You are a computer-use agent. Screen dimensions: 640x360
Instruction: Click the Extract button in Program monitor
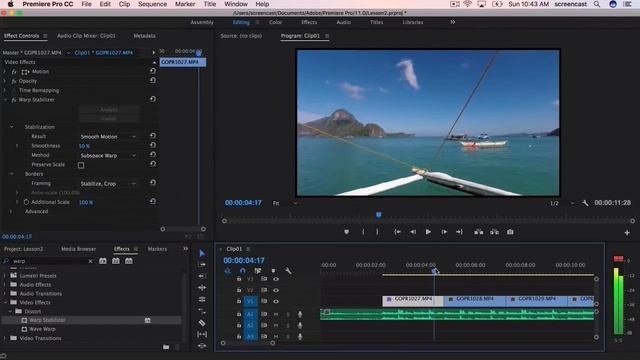coord(494,232)
